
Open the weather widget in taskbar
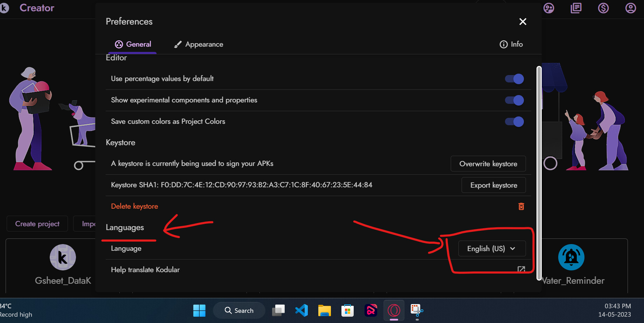tap(16, 310)
